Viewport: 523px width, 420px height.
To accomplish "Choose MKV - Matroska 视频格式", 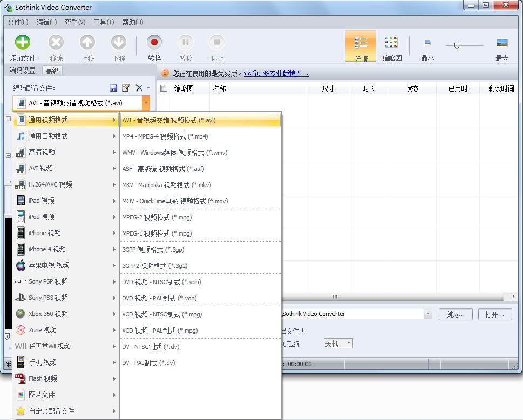I will click(200, 185).
